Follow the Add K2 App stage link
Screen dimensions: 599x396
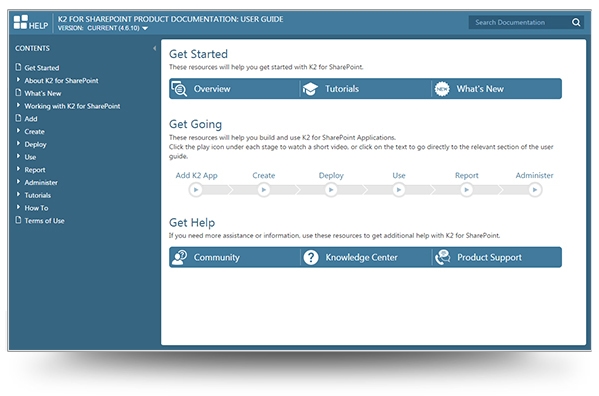coord(196,176)
